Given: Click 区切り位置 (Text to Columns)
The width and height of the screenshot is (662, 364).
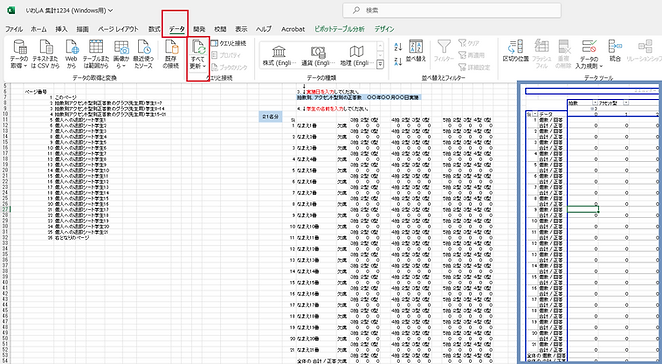Looking at the screenshot, I should click(x=516, y=51).
